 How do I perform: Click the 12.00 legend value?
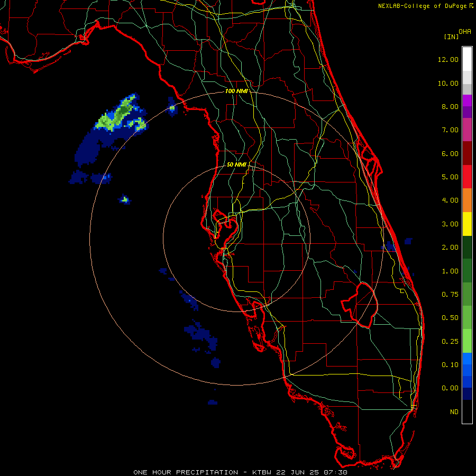click(448, 59)
